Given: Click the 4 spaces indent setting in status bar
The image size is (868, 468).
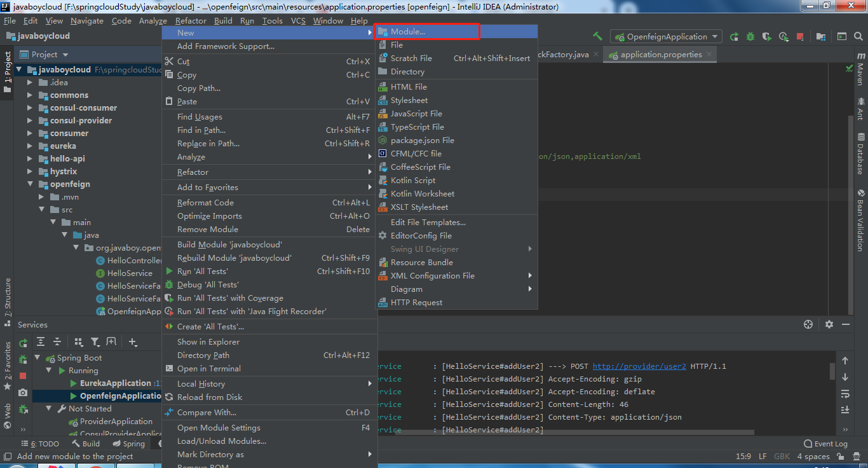Looking at the screenshot, I should coord(813,456).
